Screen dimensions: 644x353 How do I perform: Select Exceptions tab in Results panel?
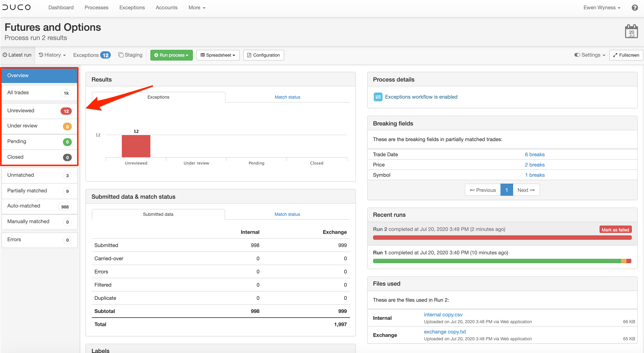click(158, 97)
